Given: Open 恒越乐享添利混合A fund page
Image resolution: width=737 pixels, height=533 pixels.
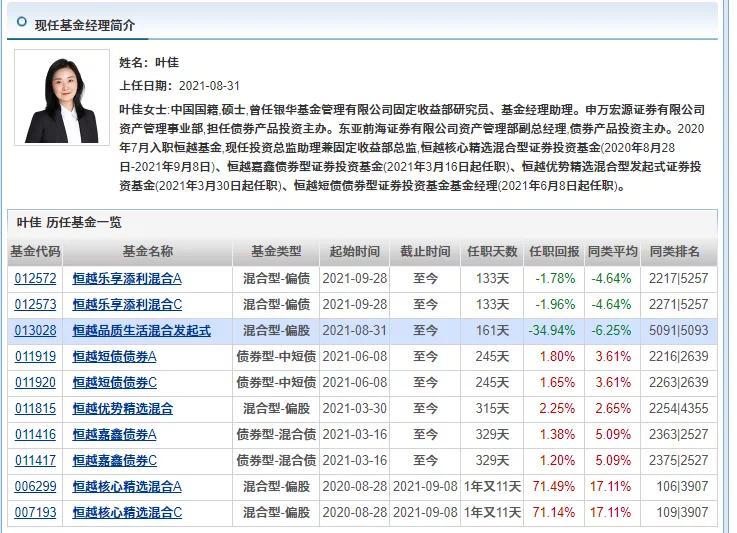Looking at the screenshot, I should (x=127, y=279).
